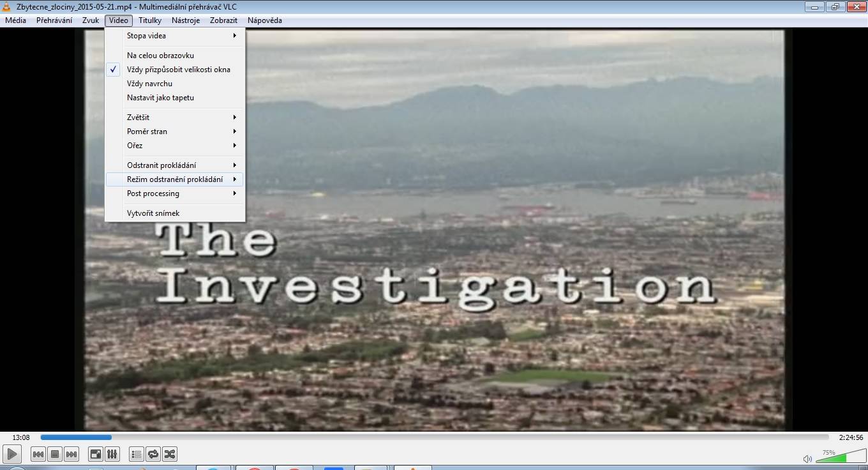Expand the Post processing submenu

[x=175, y=193]
